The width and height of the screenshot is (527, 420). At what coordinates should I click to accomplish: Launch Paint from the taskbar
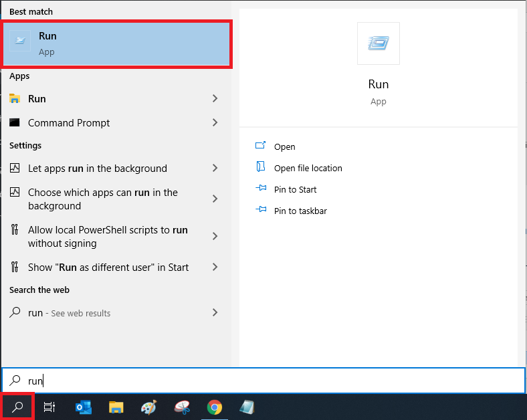tap(149, 407)
